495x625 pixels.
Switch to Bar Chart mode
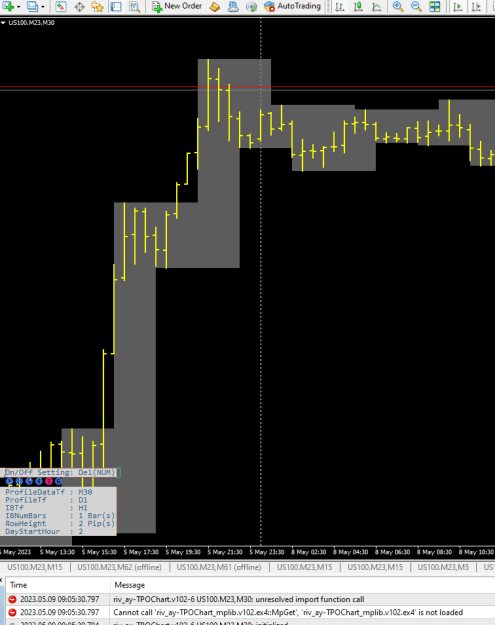tap(340, 6)
